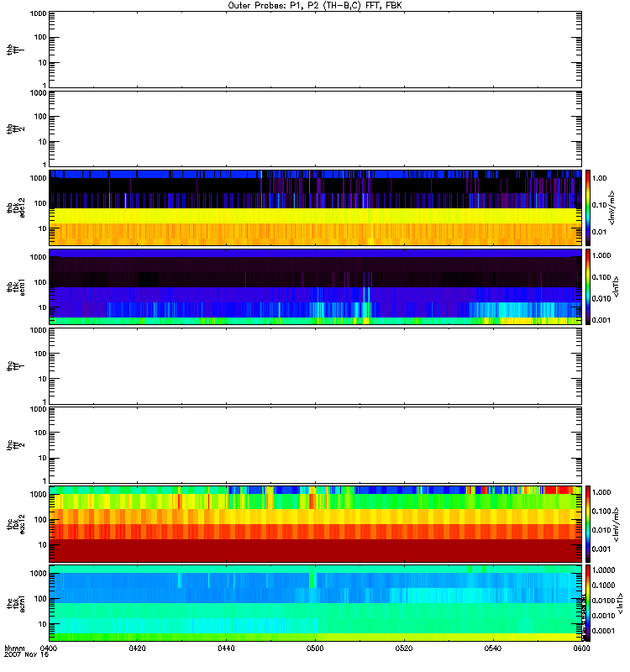630x672 pixels.
Task: Click the '0.0001' tick on thc scm1 color bar
Action: click(603, 631)
